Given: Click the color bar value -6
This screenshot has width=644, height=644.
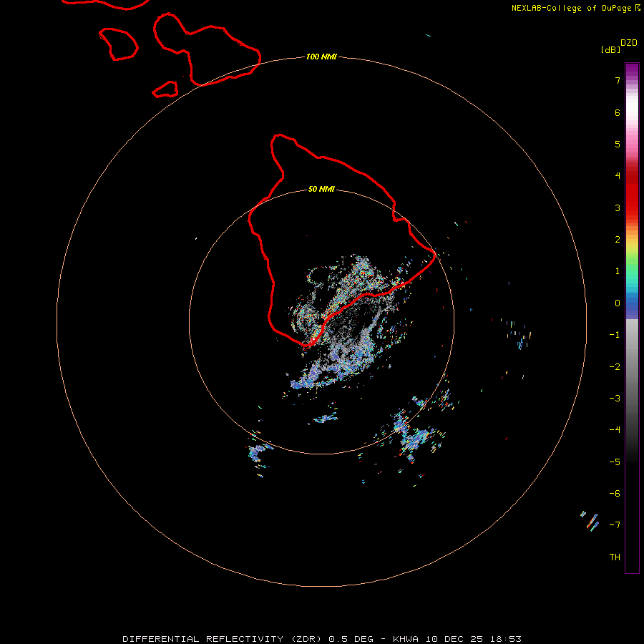Looking at the screenshot, I should pos(615,494).
